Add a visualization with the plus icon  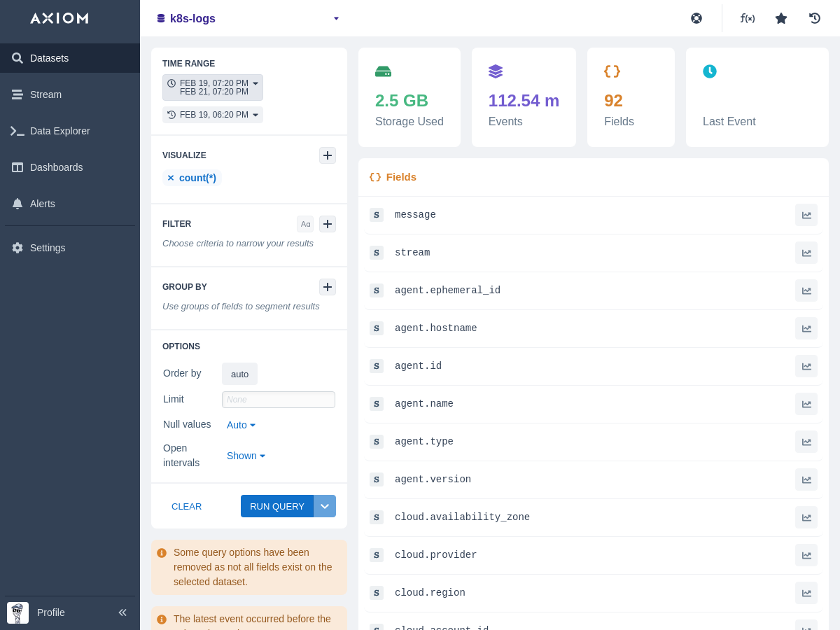(x=328, y=155)
